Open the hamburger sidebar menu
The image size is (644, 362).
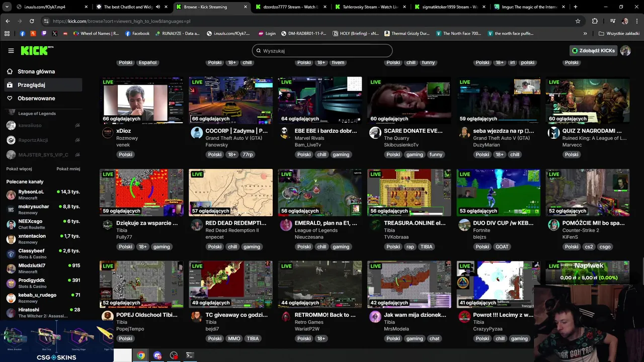pyautogui.click(x=11, y=51)
